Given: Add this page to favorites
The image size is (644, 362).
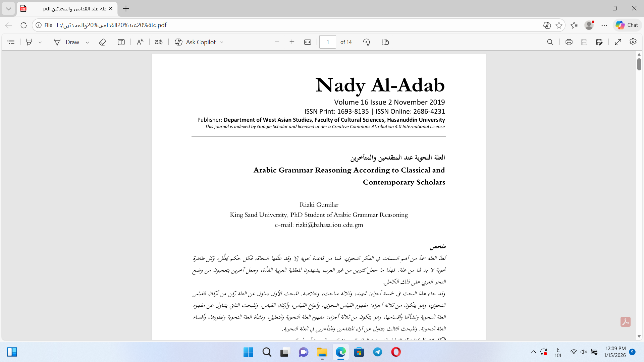Looking at the screenshot, I should pyautogui.click(x=559, y=25).
